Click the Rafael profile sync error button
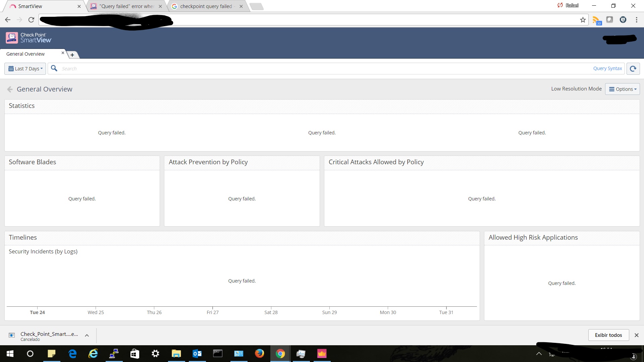The image size is (644, 362). (x=568, y=5)
